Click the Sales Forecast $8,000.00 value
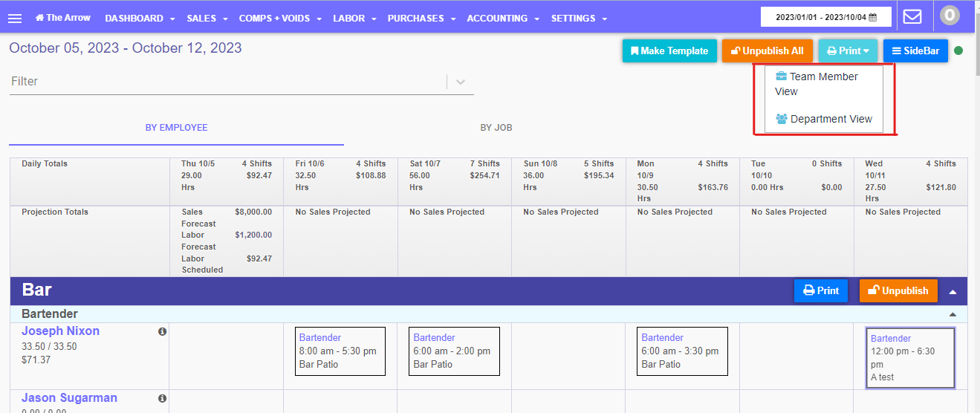Image resolution: width=980 pixels, height=413 pixels. [253, 212]
